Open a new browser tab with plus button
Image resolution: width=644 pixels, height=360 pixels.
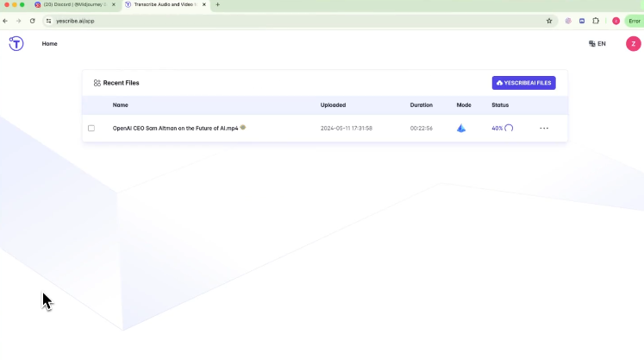click(x=217, y=5)
